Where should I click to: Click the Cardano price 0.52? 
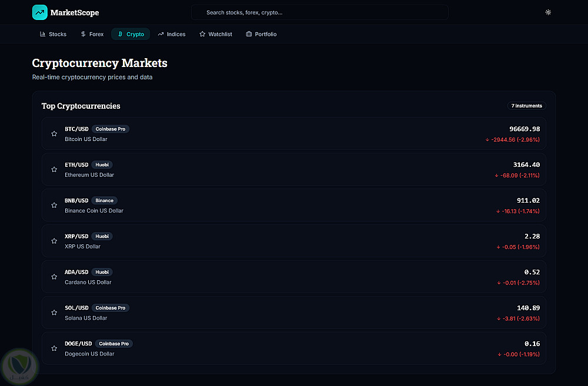click(532, 272)
